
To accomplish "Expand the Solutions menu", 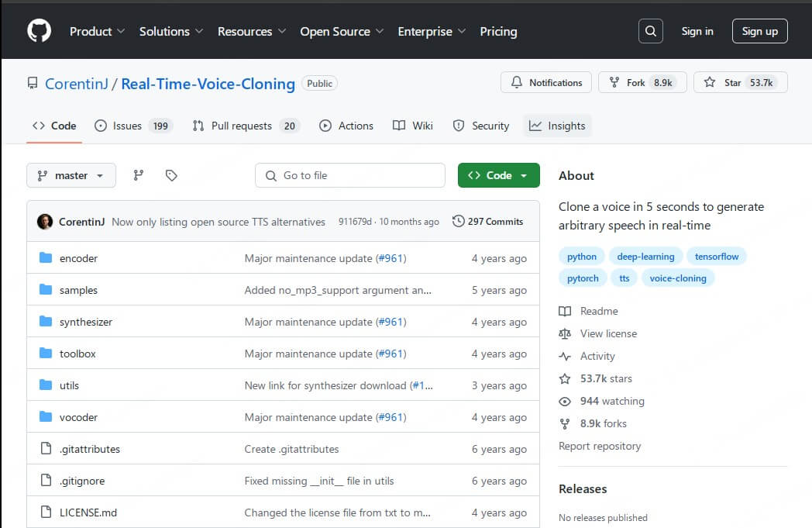I will [171, 32].
